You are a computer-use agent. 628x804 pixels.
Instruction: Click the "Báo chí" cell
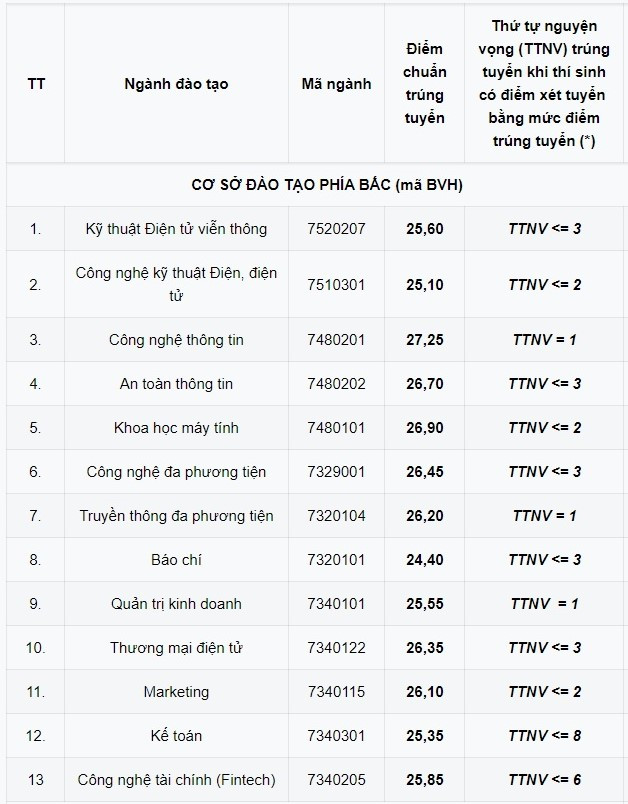coord(176,560)
